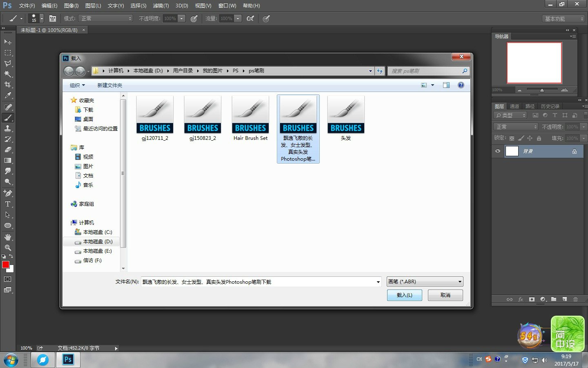The width and height of the screenshot is (588, 368).
Task: Pick the Hand tool
Action: 8,237
